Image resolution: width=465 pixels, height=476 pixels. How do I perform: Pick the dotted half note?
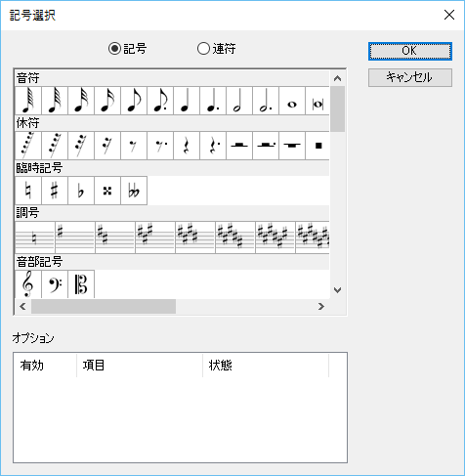click(x=266, y=101)
